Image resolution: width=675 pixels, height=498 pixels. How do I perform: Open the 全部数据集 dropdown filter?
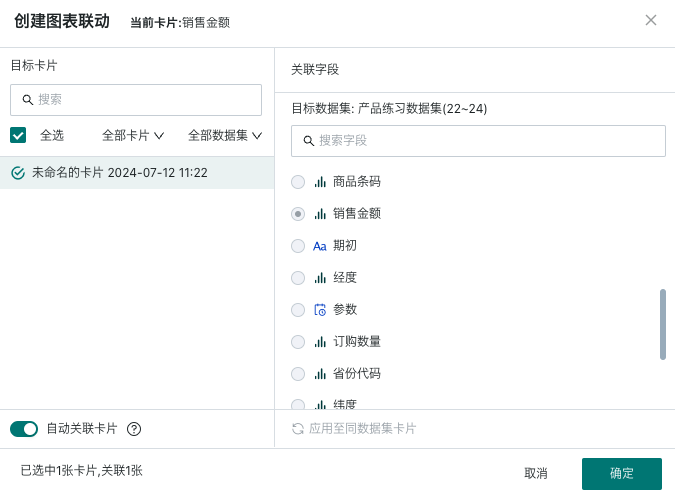click(225, 136)
